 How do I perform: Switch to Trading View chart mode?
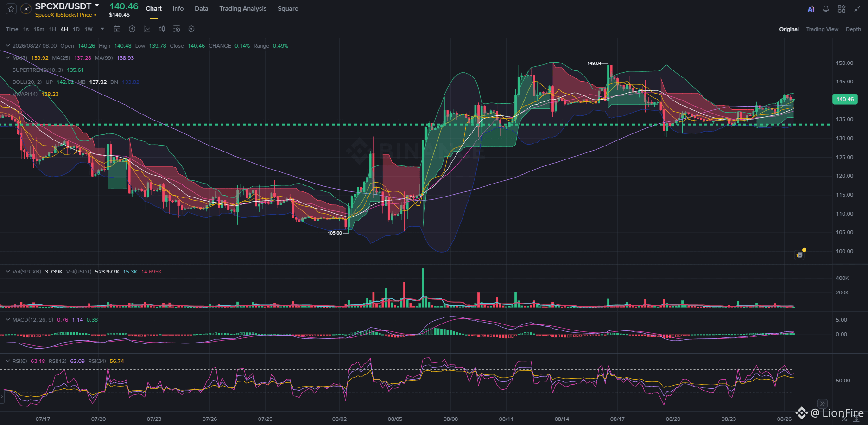pyautogui.click(x=822, y=29)
